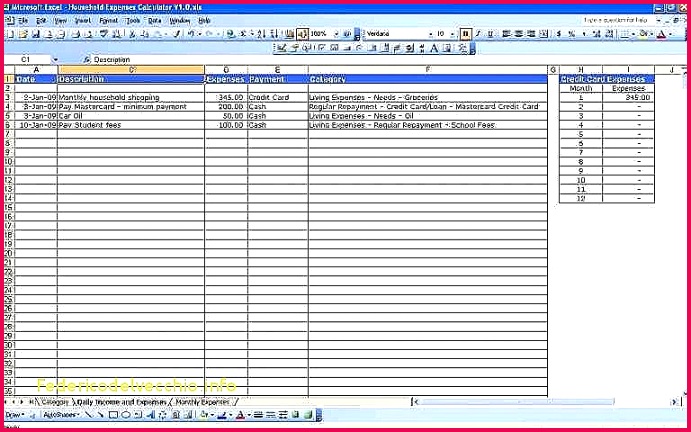Select the Oval drawing tool
This screenshot has height=432, width=691.
[126, 414]
